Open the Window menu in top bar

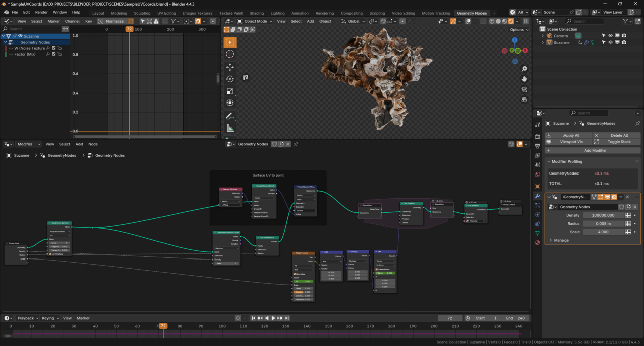point(60,12)
